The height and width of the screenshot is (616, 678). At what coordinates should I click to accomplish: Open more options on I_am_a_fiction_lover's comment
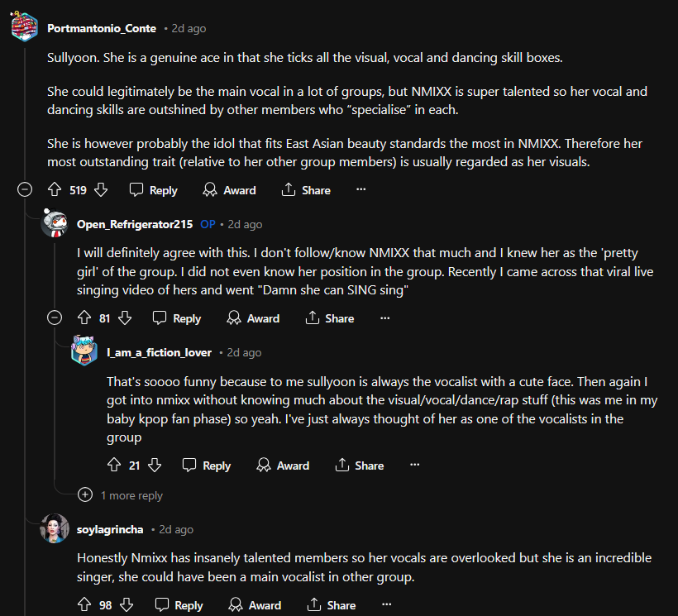click(x=414, y=466)
